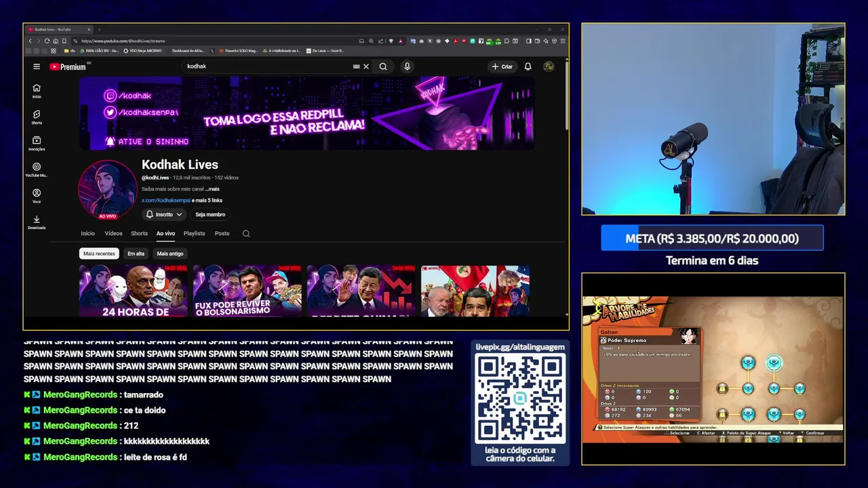
Task: Click the YouTube search input field
Action: pos(268,66)
